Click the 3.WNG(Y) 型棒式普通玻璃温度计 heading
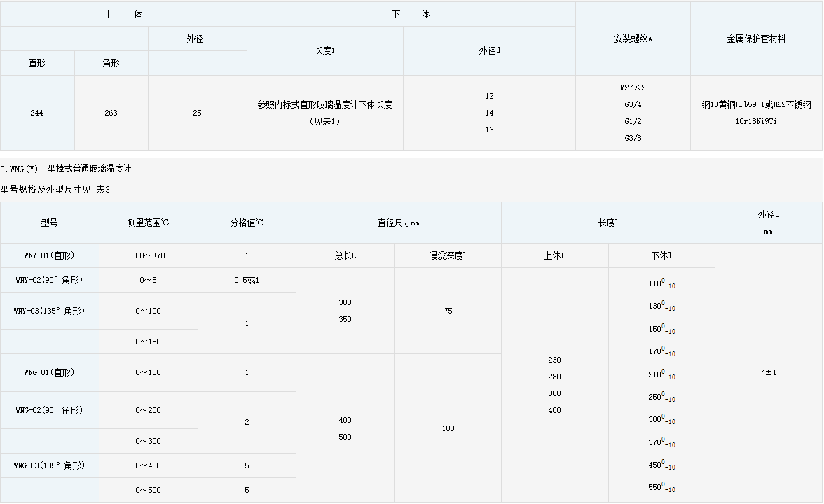Screen dimensions: 824x504 tap(66, 169)
